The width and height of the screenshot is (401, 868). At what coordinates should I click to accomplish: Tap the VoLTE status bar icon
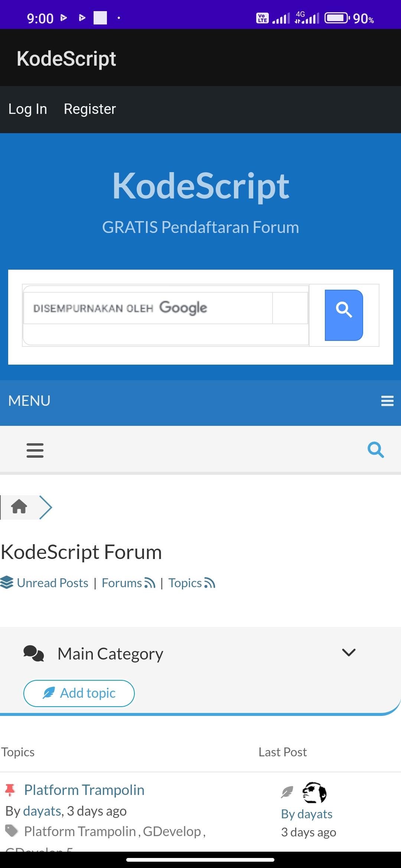pos(263,18)
